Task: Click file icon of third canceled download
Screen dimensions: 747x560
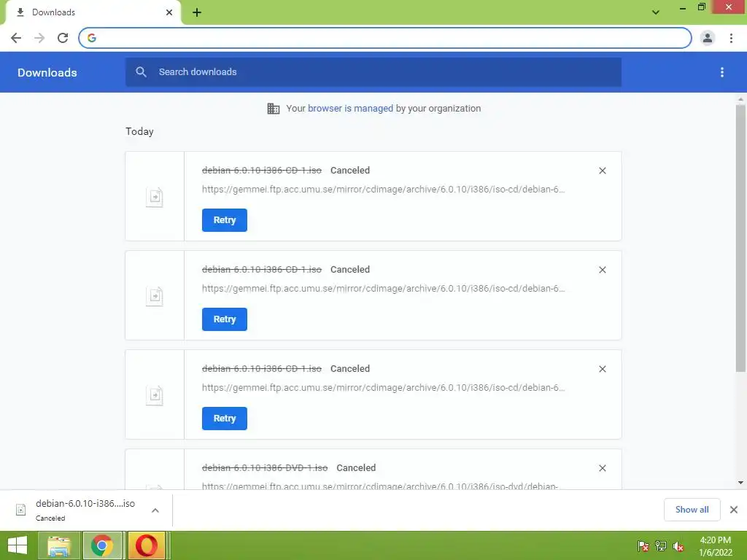Action: tap(155, 394)
